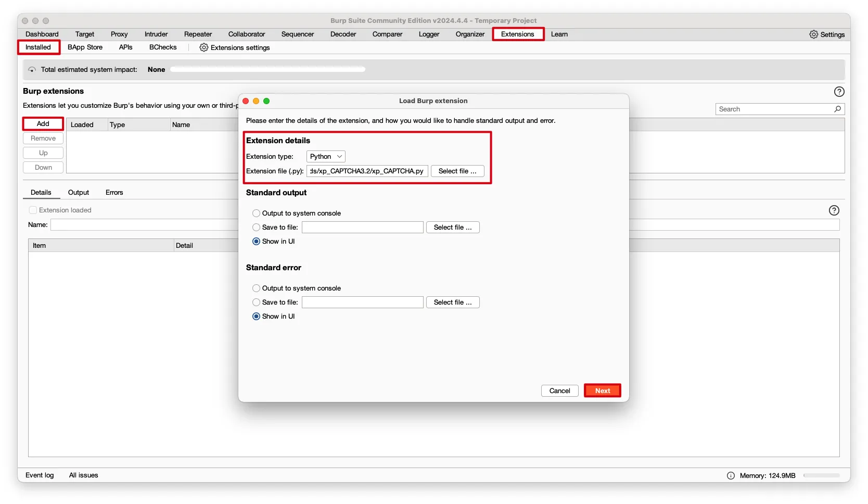The height and width of the screenshot is (504, 868).
Task: Open the BChecks sub-tab
Action: tap(163, 47)
